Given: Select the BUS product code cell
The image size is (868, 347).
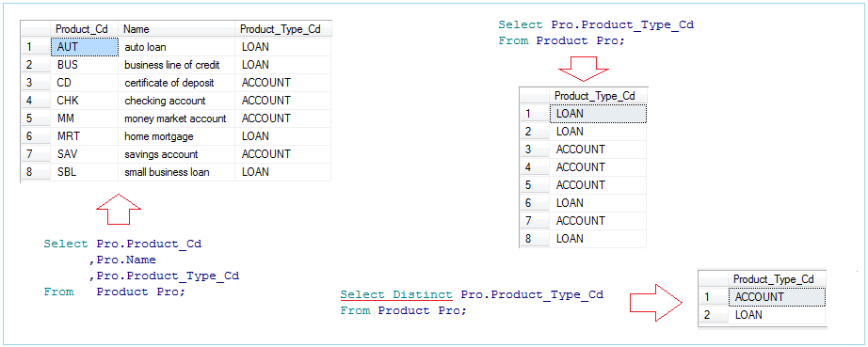Looking at the screenshot, I should [85, 65].
